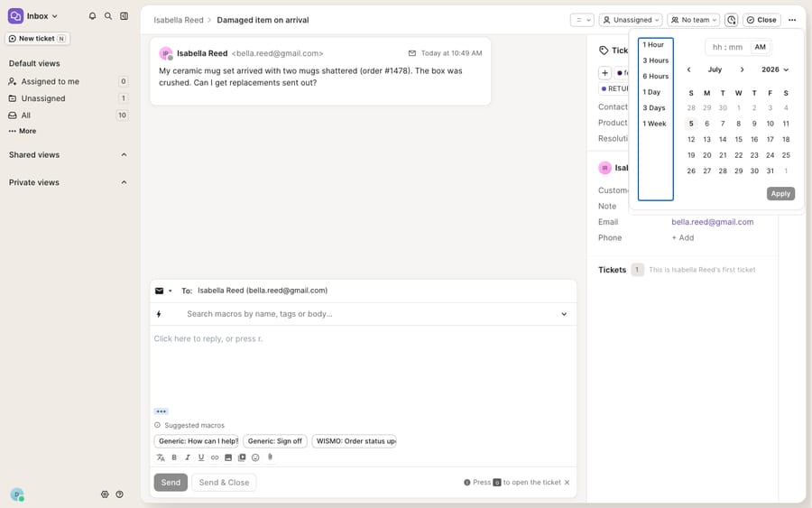The width and height of the screenshot is (812, 508).
Task: Click the reply text area
Action: (x=363, y=365)
